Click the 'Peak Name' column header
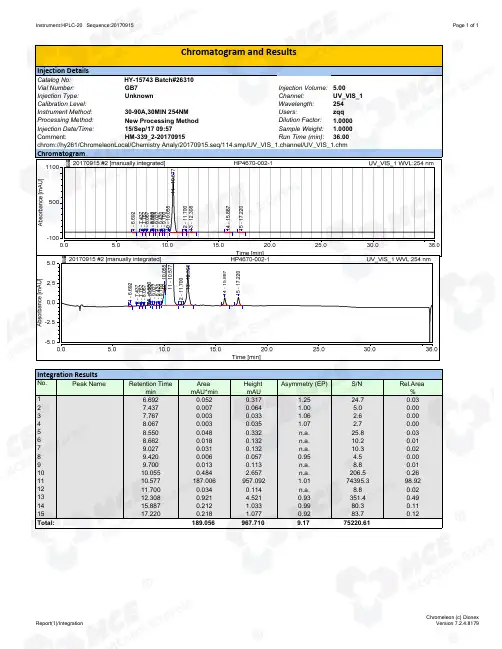Image resolution: width=502 pixels, height=649 pixels. click(89, 384)
